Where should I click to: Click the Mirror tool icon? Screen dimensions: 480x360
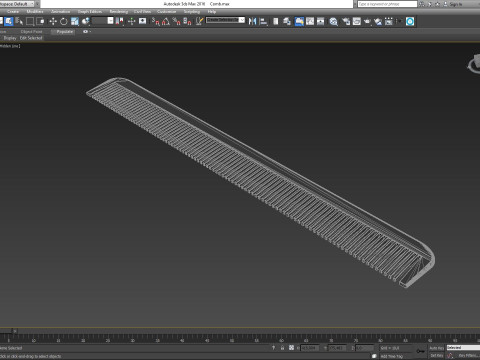[x=252, y=21]
